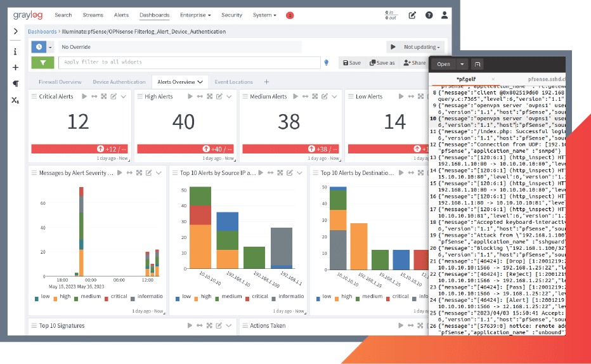
Task: Expand the Medium Alerts widget options chevron
Action: [334, 96]
